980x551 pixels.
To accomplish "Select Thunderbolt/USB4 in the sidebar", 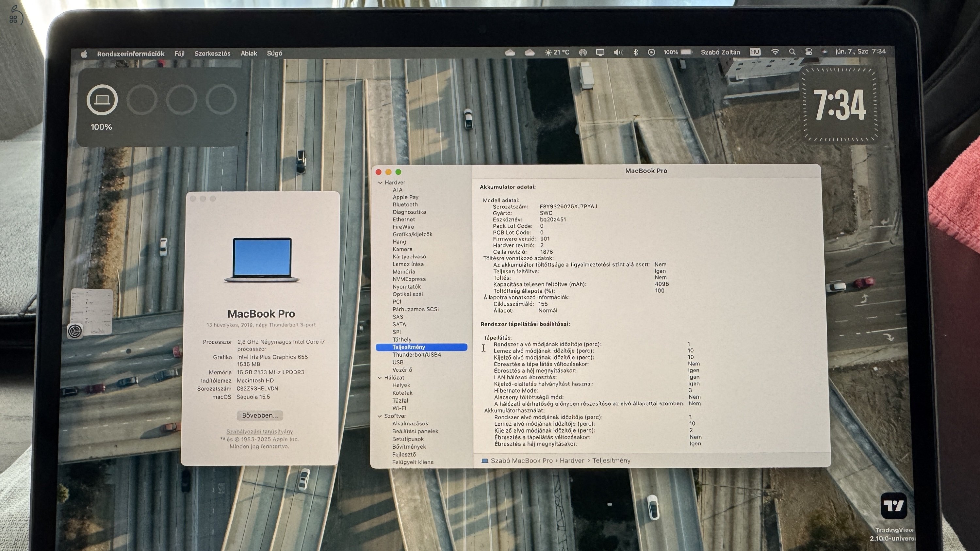I will pyautogui.click(x=416, y=355).
